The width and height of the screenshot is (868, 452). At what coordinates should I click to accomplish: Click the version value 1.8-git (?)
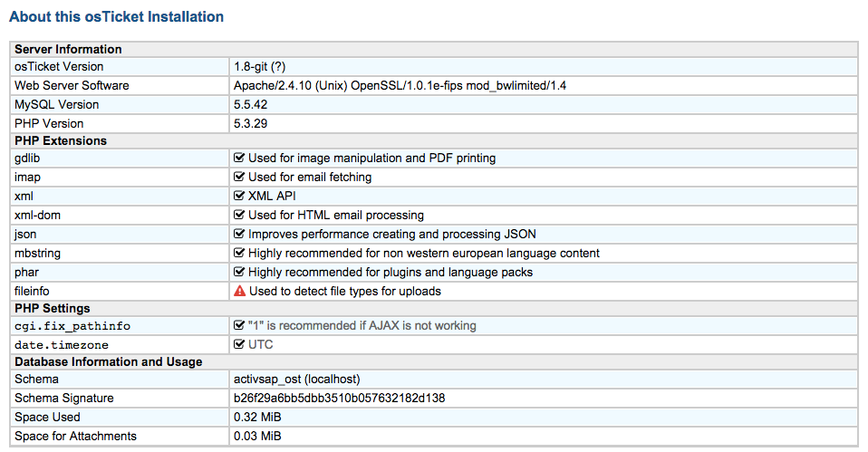click(260, 66)
